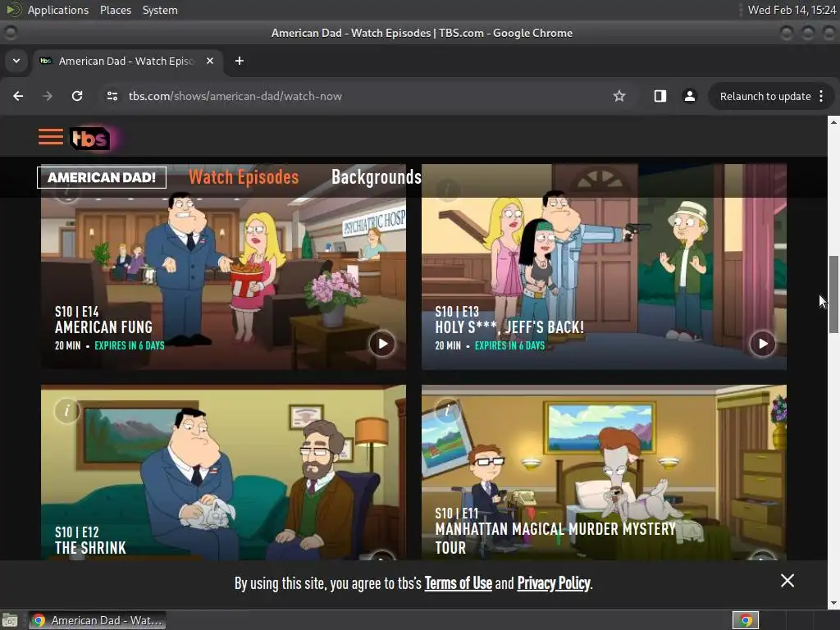
Task: Open the Privacy Policy link
Action: click(554, 583)
